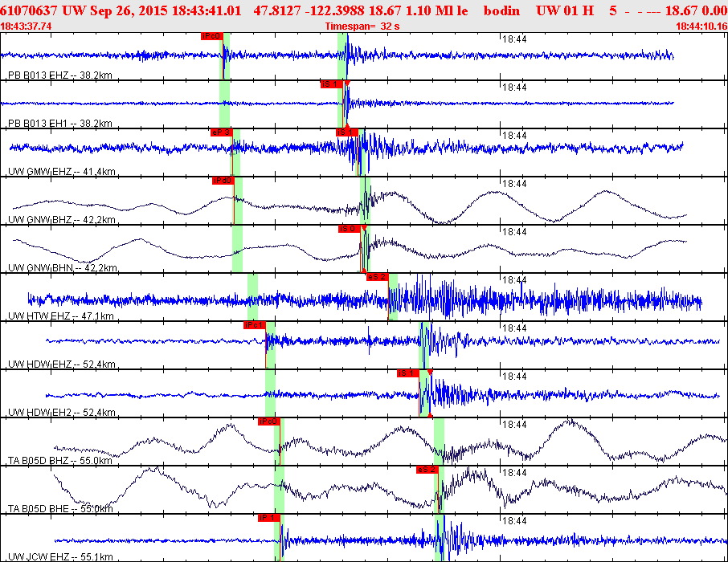
Task: Click the iS 1 pick flag on UW GMW EHZ
Action: tap(347, 132)
